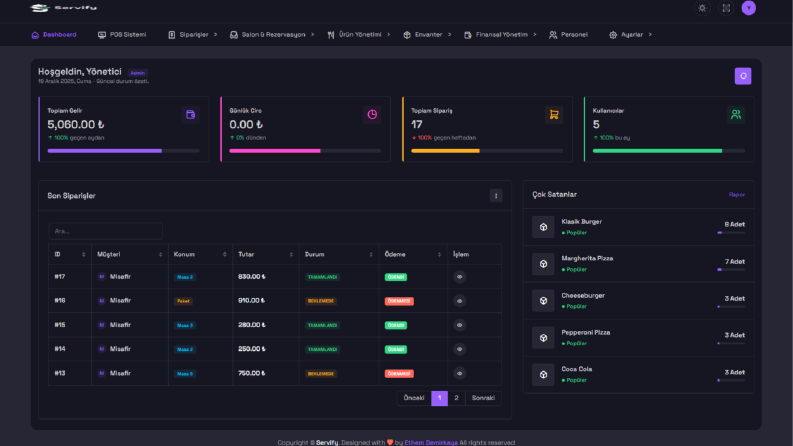Viewport: 793px width, 446px height.
Task: Click the Margherita Pizza name
Action: (587, 258)
